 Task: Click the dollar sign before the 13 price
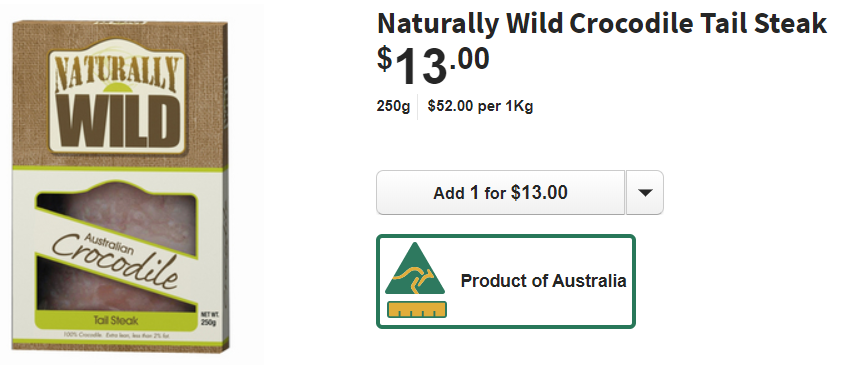(x=385, y=59)
